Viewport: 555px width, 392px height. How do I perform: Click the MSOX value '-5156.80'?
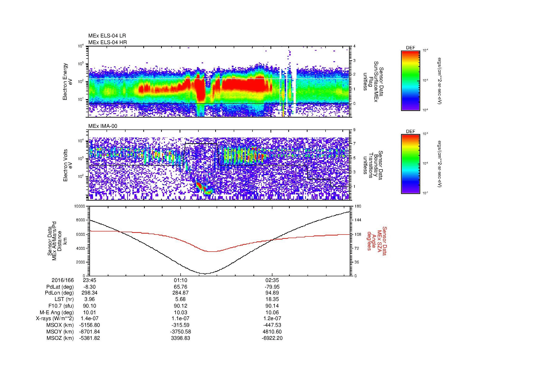point(89,325)
